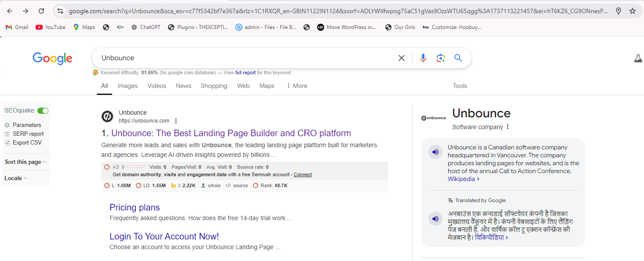The image size is (644, 261).
Task: Clear the search box with X icon
Action: [x=401, y=58]
